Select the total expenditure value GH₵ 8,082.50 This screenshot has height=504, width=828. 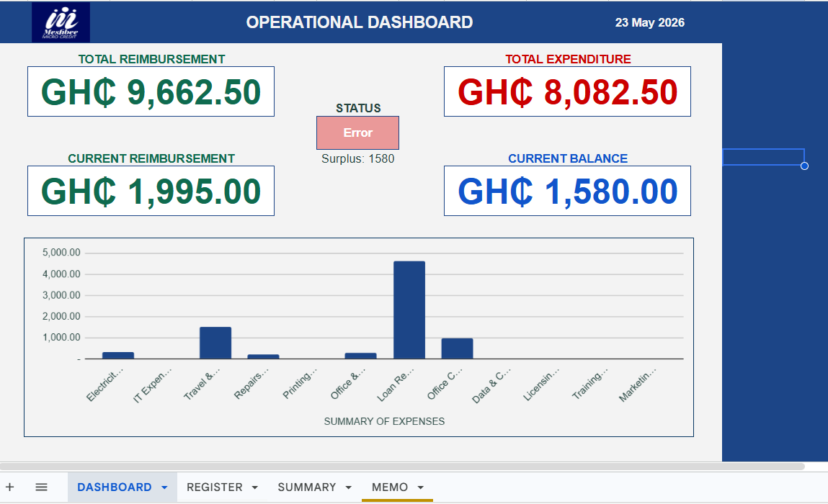point(567,92)
